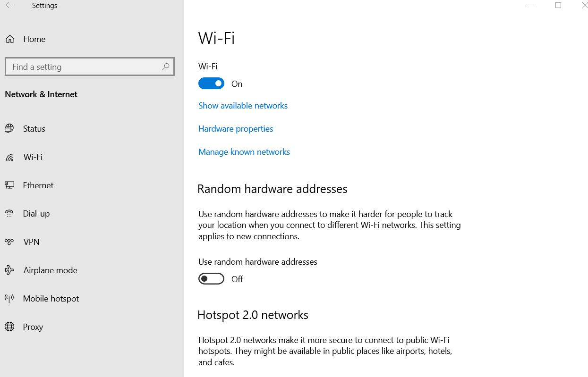Click the On label next to Wi-Fi toggle
This screenshot has width=588, height=377.
pos(237,84)
